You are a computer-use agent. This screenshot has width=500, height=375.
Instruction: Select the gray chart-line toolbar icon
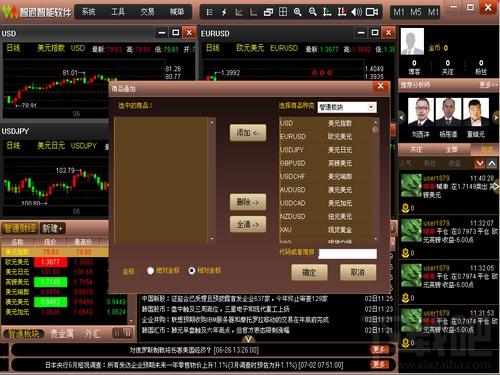click(x=253, y=12)
